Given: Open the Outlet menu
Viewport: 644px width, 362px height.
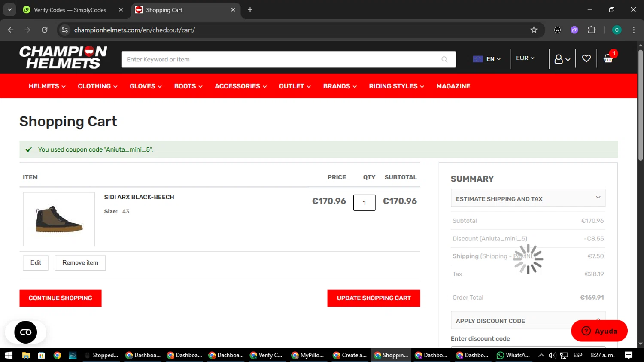Looking at the screenshot, I should pyautogui.click(x=295, y=86).
